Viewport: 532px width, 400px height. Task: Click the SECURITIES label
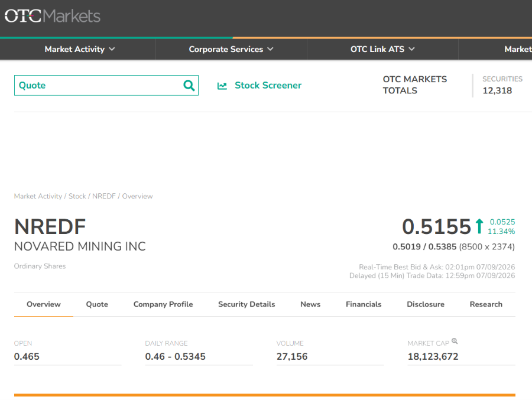click(502, 79)
